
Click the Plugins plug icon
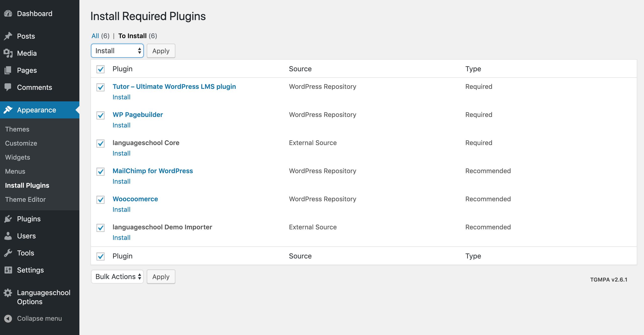click(x=8, y=219)
